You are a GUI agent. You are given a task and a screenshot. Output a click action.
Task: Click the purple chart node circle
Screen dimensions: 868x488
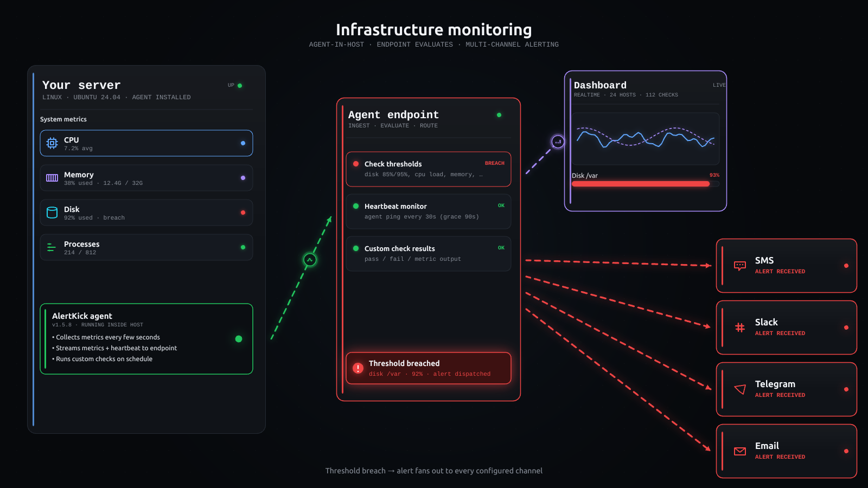[x=558, y=142]
